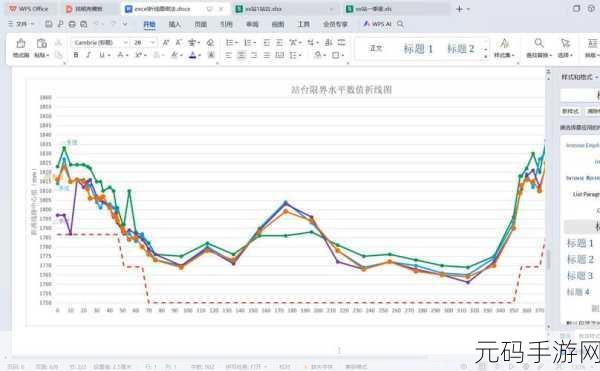Apply the 标题 2 style from ribbon gallery
Image resolution: width=600 pixels, height=371 pixels.
point(460,49)
